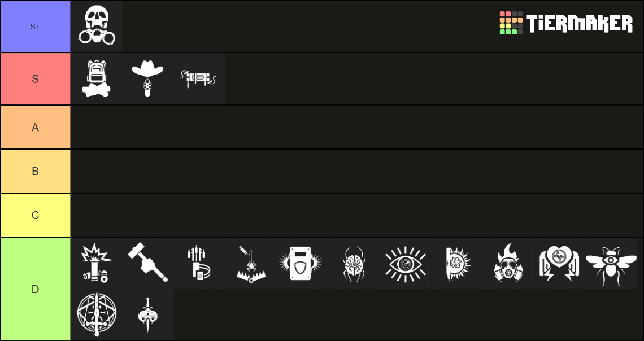644x341 pixels.
Task: Click the winged heart icon
Action: 559,263
